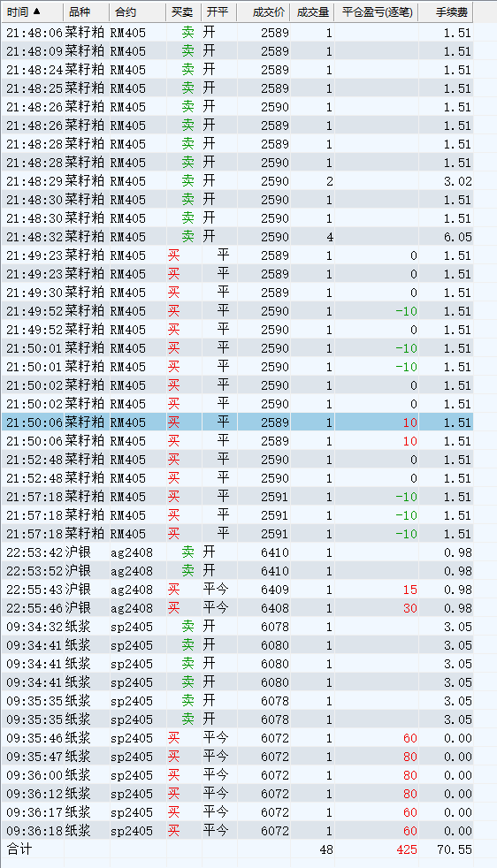This screenshot has width=497, height=868.
Task: Click the total profit value 425
Action: (x=407, y=849)
